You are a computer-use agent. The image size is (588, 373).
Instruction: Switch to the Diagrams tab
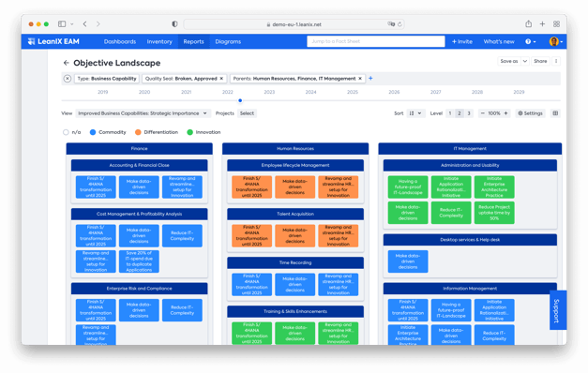tap(228, 41)
